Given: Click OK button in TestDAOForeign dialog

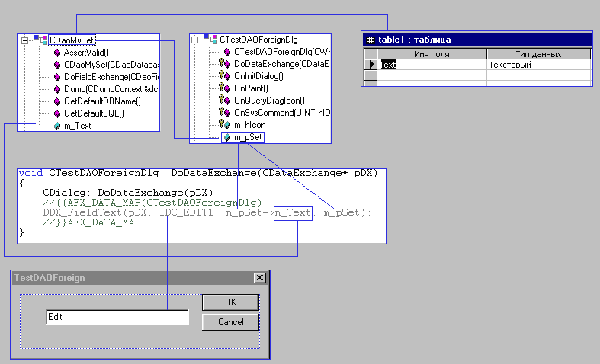Looking at the screenshot, I should pyautogui.click(x=230, y=302).
